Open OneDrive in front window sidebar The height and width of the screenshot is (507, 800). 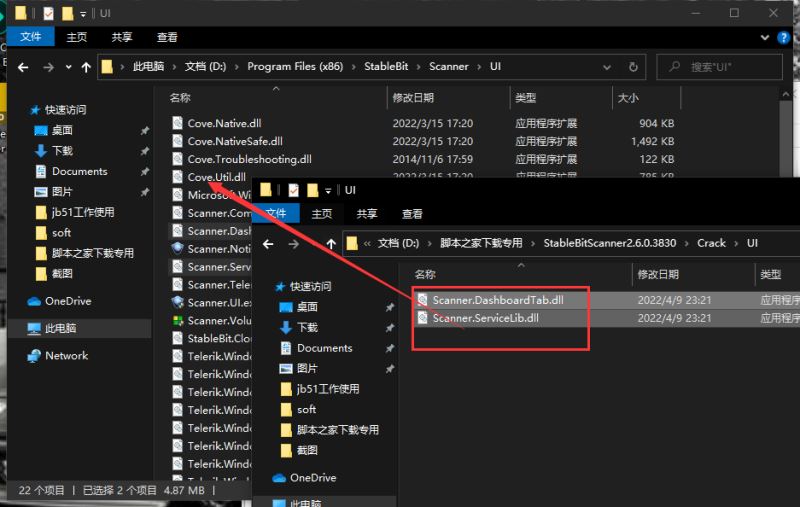(x=313, y=477)
